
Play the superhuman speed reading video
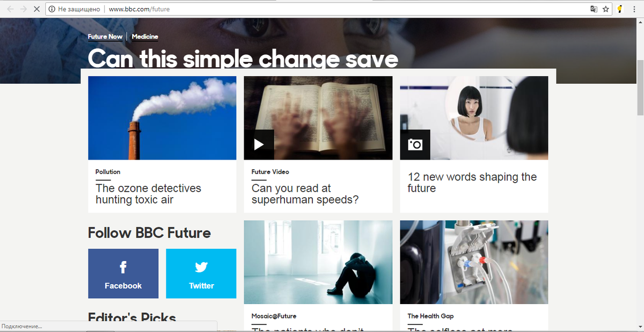point(259,145)
